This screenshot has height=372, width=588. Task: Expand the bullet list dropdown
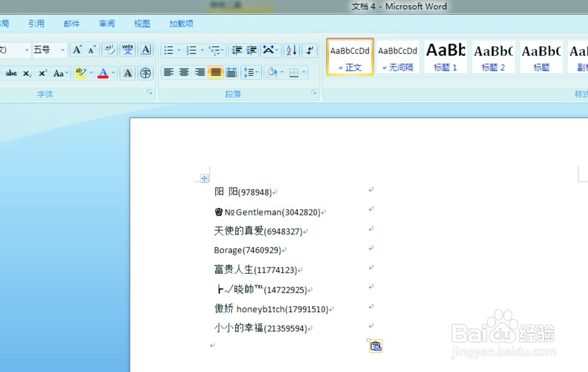178,49
